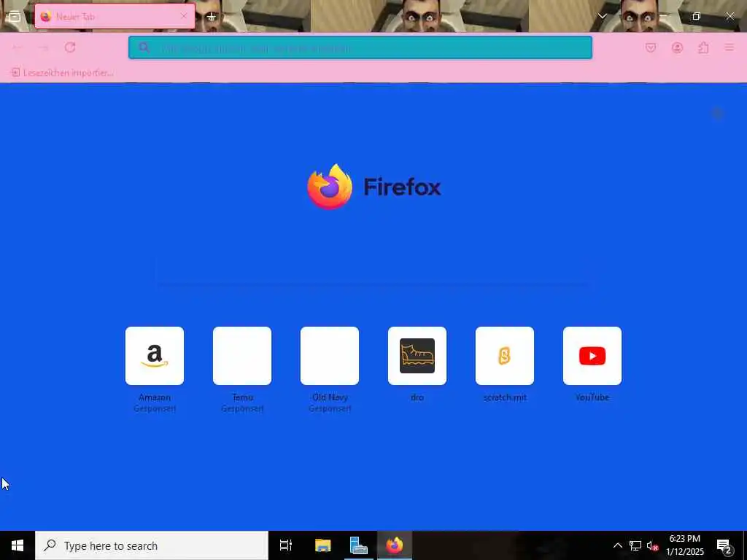
Task: Open the notification center icon
Action: [x=724, y=545]
